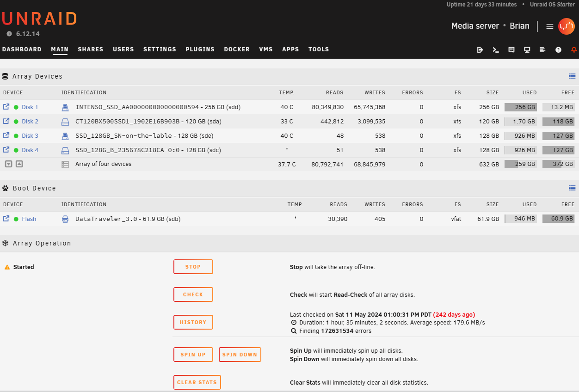Open the help question mark icon
579x392 pixels.
pos(558,49)
